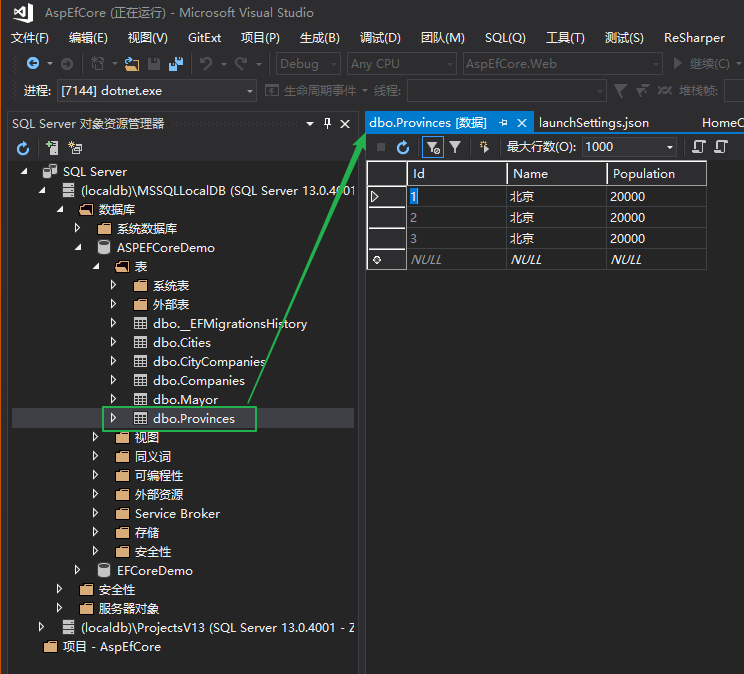Click the last script icon in the data toolbar
Screen dimensions: 744x674
(x=721, y=147)
